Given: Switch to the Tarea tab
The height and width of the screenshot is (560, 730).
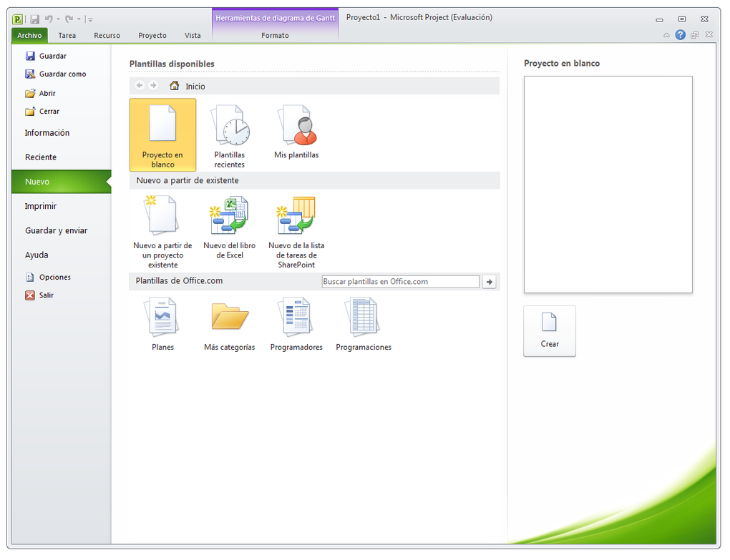Looking at the screenshot, I should click(67, 35).
